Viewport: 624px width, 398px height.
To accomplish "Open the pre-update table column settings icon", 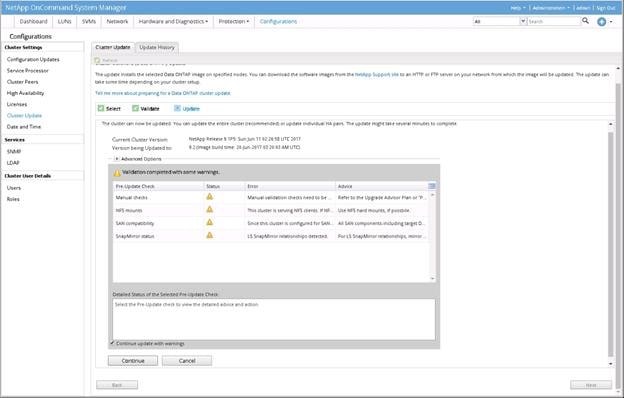I will [431, 186].
